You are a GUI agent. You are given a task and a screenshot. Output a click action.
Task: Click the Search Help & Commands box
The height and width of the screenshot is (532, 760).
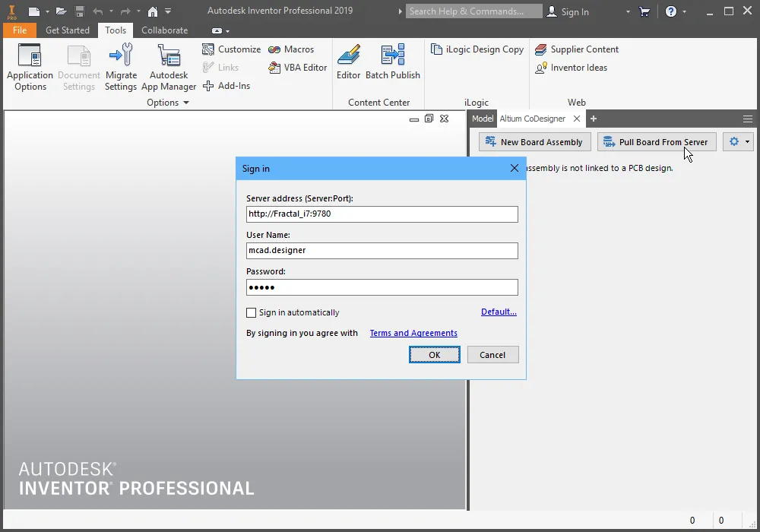(473, 11)
